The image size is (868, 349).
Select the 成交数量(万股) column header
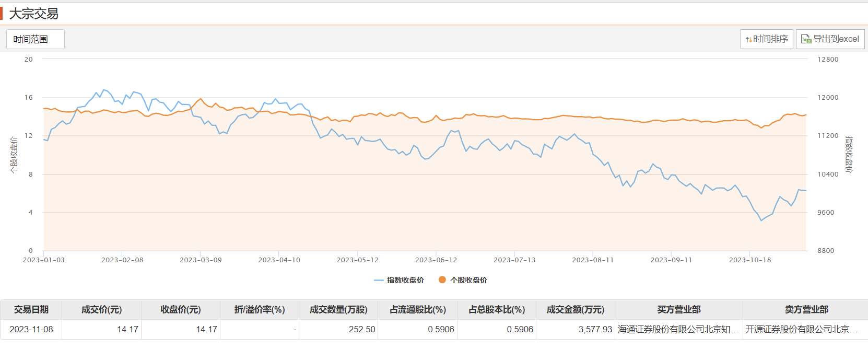coord(338,309)
